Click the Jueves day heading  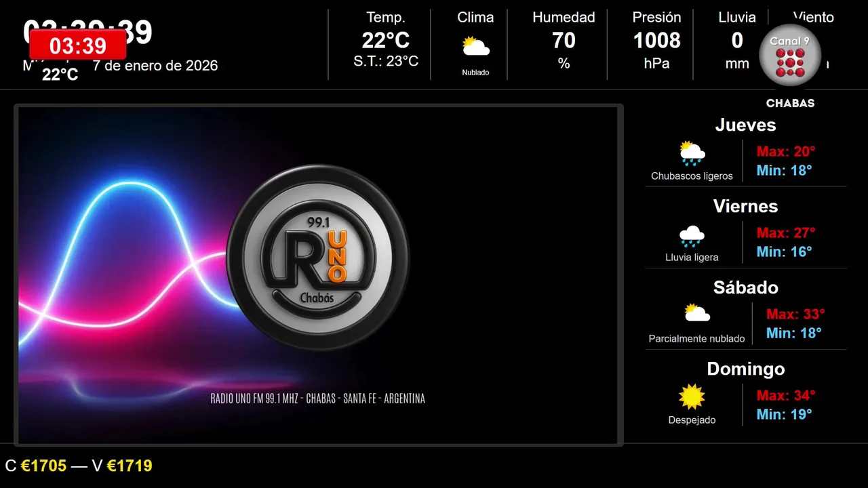tap(745, 125)
